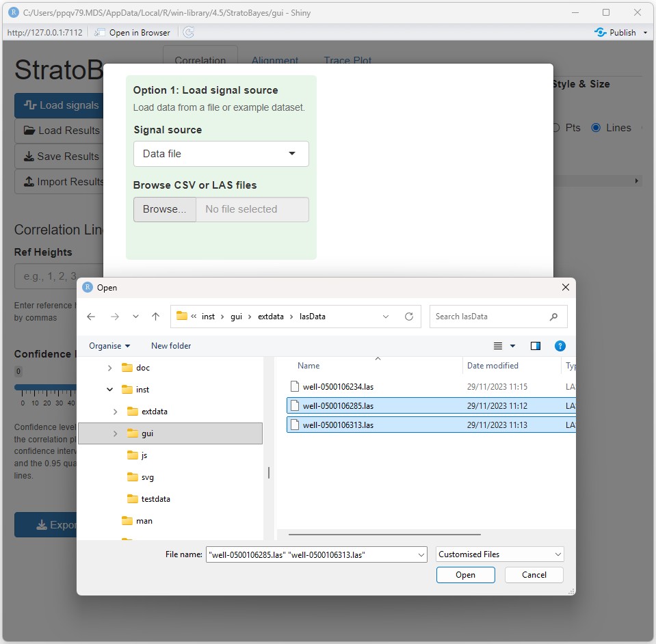Toggle the preview pane icon
Screen dimensions: 656x644
(536, 346)
